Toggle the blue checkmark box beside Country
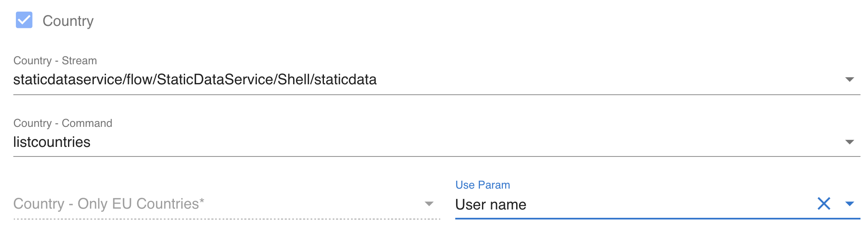Image resolution: width=868 pixels, height=237 pixels. point(24,20)
